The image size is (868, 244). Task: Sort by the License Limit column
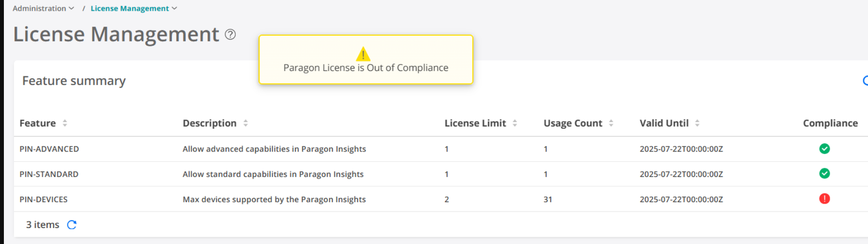coord(515,123)
